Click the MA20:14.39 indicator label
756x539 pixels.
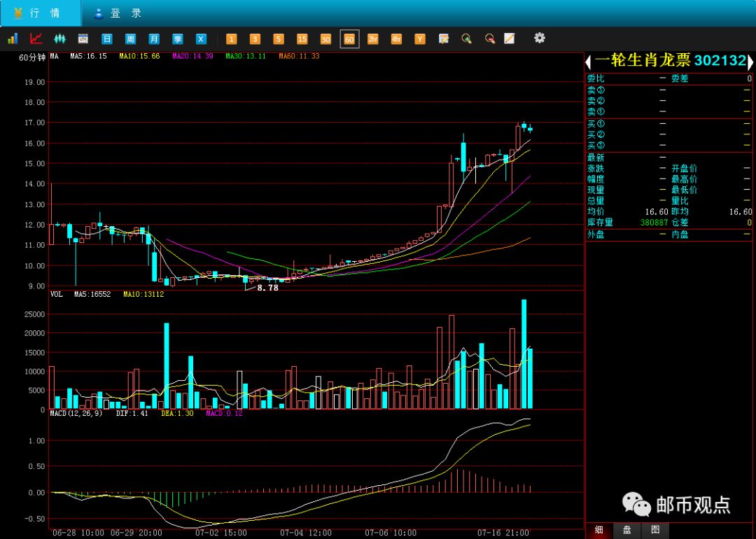(193, 57)
